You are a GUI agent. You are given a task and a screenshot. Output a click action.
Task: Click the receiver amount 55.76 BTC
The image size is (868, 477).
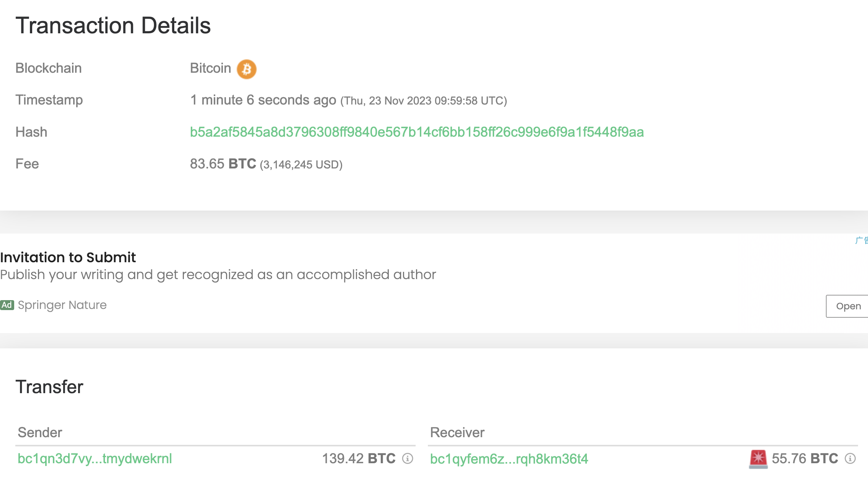click(805, 459)
